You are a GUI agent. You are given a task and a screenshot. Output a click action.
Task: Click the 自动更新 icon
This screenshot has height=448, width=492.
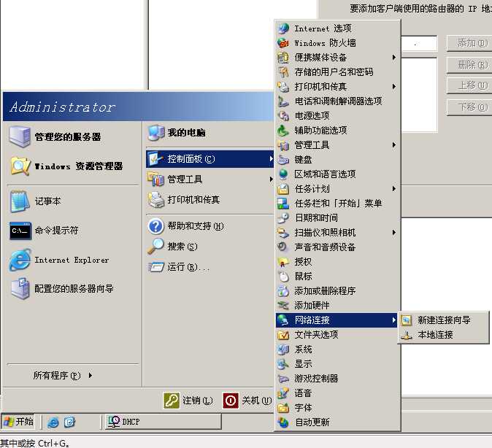(x=283, y=422)
